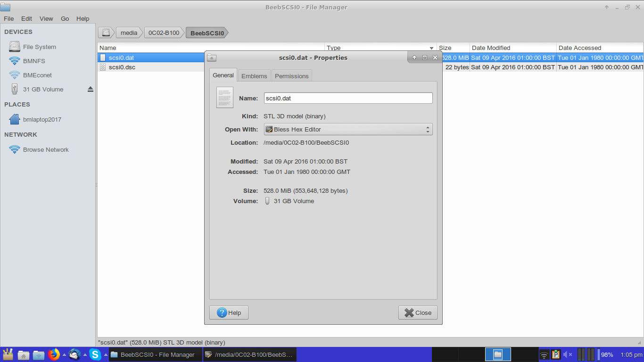644x362 pixels.
Task: Open Skype from the panel
Action: click(95, 354)
